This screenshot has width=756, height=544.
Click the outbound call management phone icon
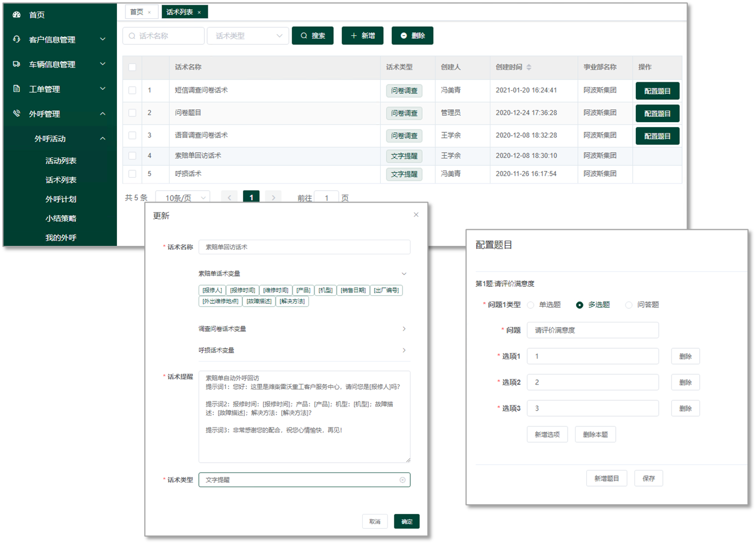click(x=16, y=114)
